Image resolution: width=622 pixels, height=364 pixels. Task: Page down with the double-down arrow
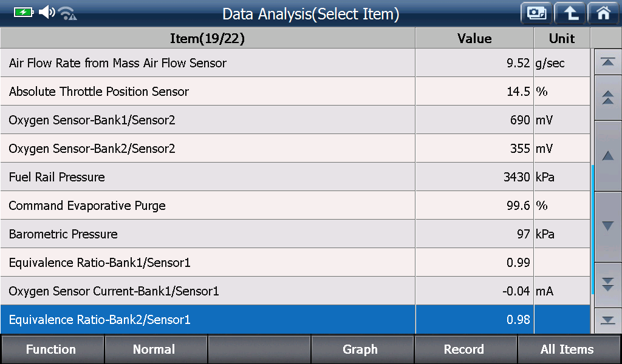[x=607, y=285]
